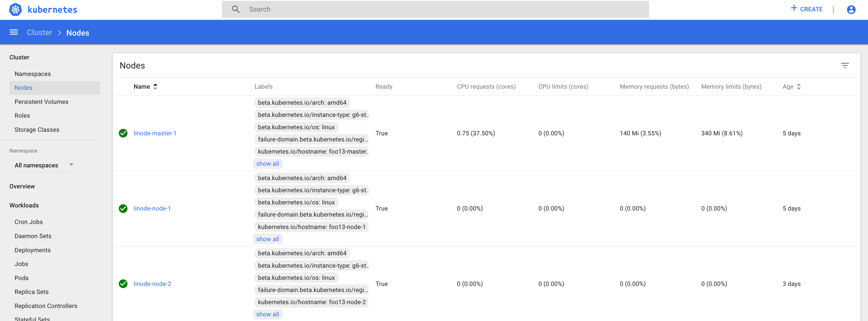Open Jobs in the sidebar
Viewport: 868px width, 321px height.
[21, 264]
